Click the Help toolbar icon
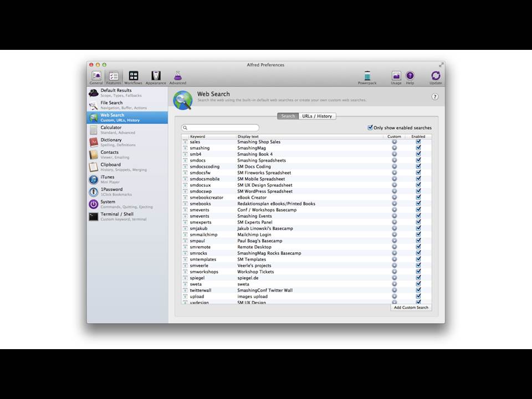The width and height of the screenshot is (532, 399). point(410,78)
